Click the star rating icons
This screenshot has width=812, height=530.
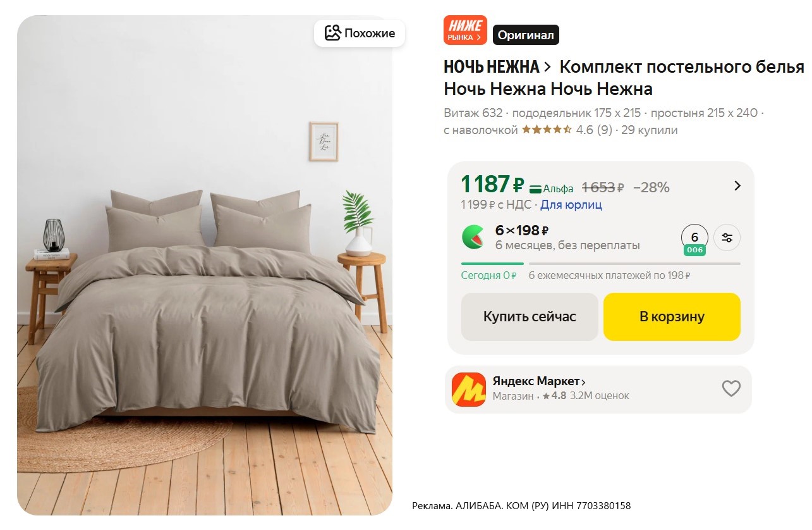click(x=547, y=130)
